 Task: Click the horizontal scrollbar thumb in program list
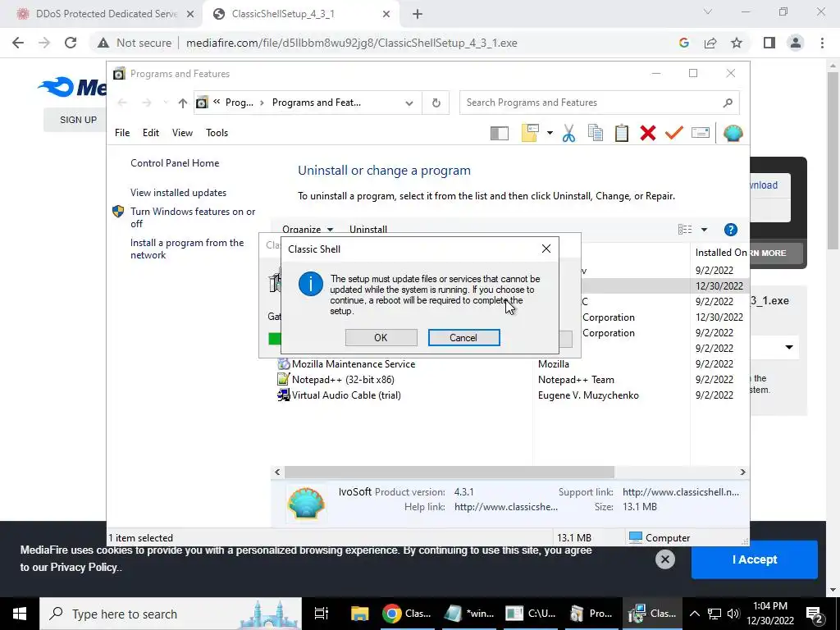click(x=449, y=472)
